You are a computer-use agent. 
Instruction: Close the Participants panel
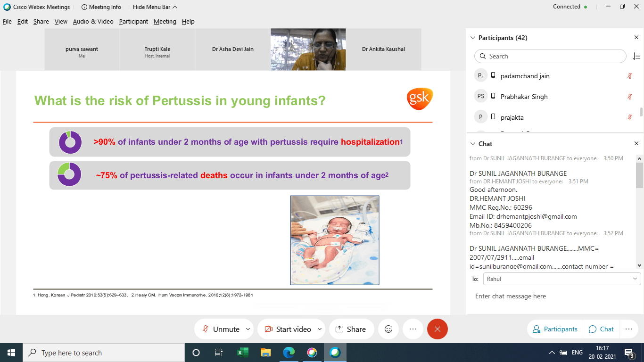(636, 38)
